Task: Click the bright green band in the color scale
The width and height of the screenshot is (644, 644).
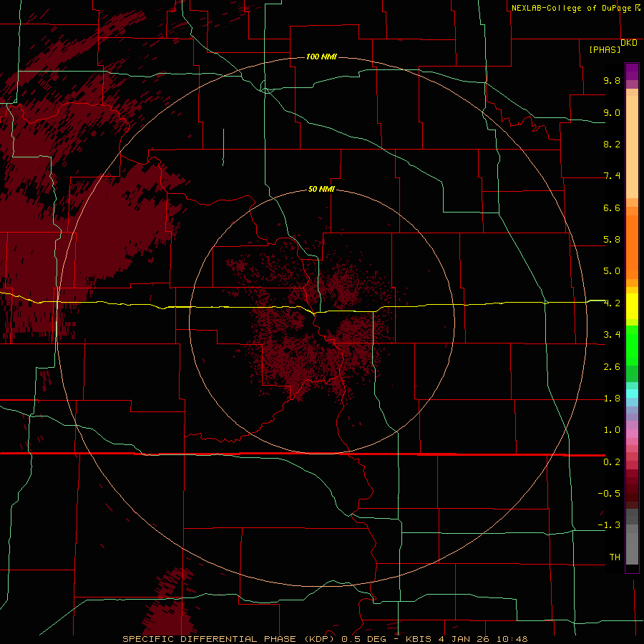Action: pyautogui.click(x=632, y=346)
